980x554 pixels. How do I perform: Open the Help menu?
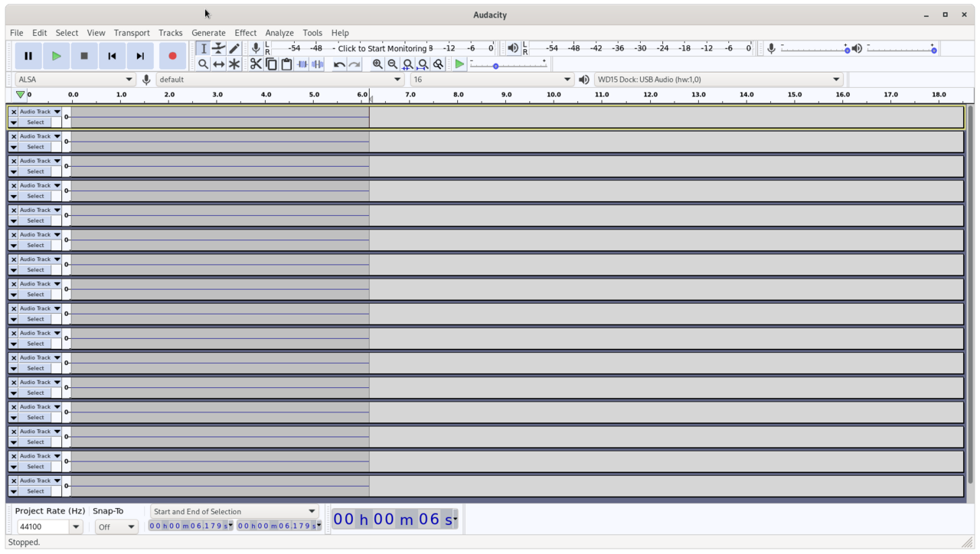340,33
